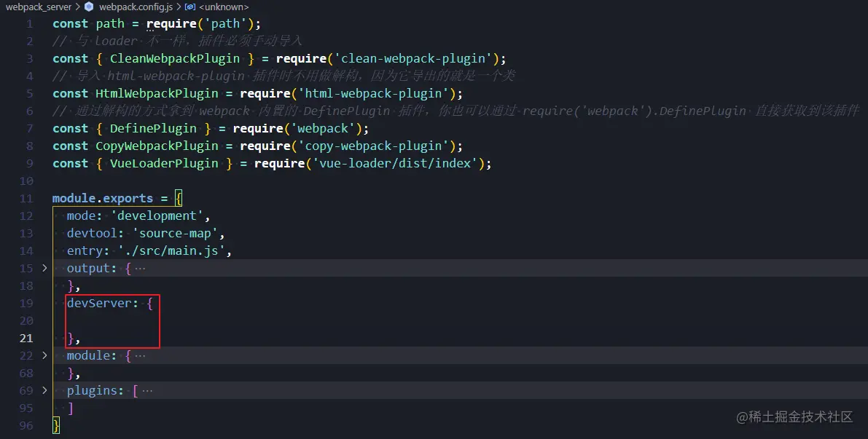Click webpack_server breadcrumb folder

click(x=39, y=7)
